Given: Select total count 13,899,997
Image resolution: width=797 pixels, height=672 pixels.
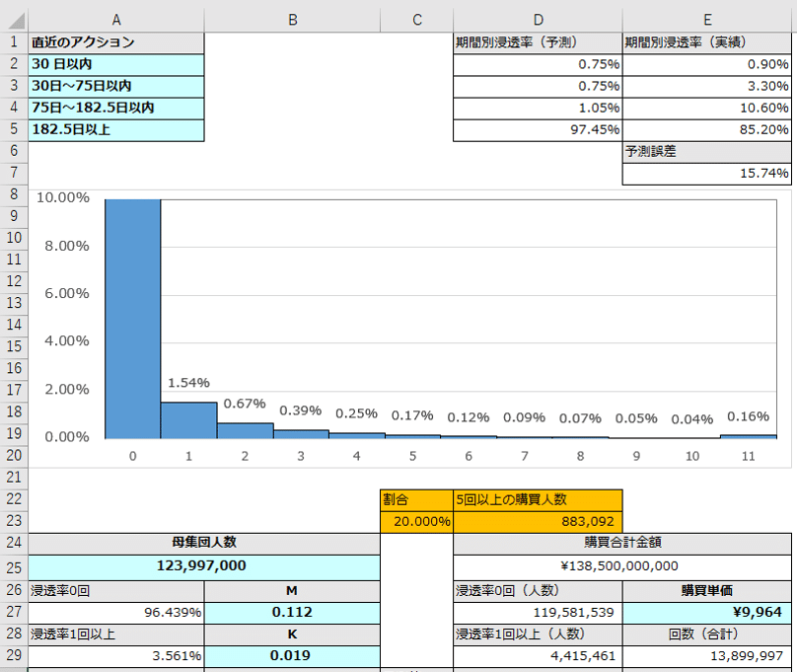Looking at the screenshot, I should [x=707, y=656].
